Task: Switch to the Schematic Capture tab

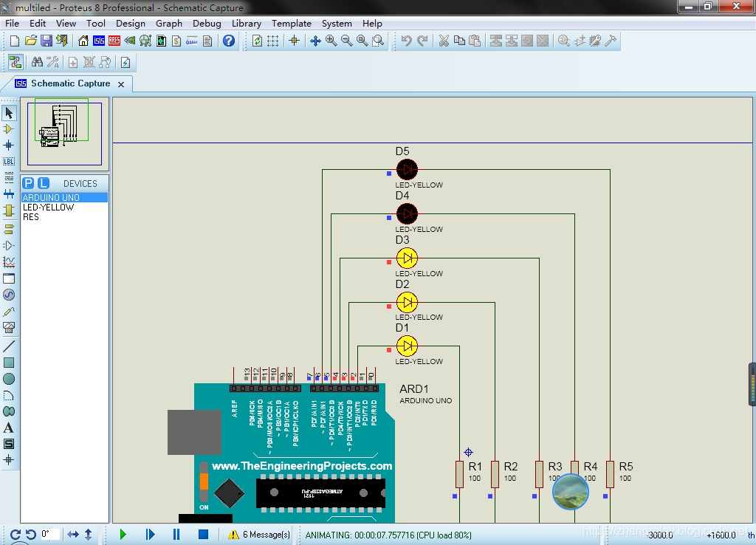Action: (70, 83)
